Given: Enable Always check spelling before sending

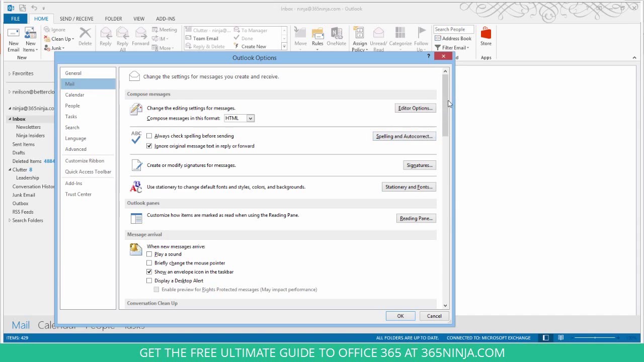Looking at the screenshot, I should [149, 136].
